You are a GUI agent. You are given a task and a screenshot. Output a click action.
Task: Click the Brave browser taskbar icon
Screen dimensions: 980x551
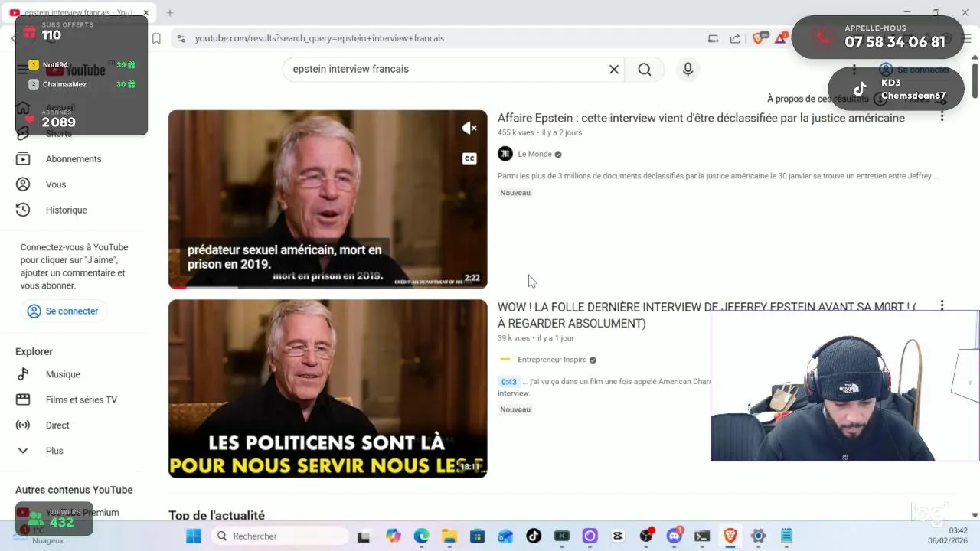(x=730, y=536)
